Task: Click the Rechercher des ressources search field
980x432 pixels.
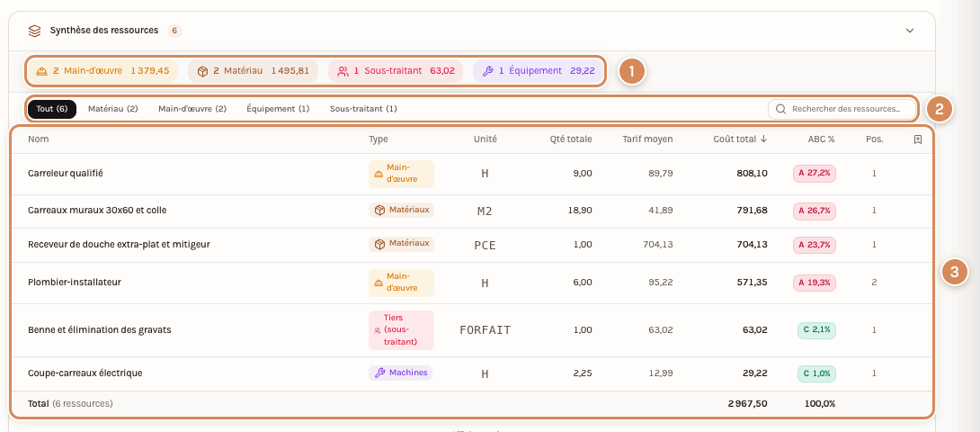Action: click(x=842, y=109)
